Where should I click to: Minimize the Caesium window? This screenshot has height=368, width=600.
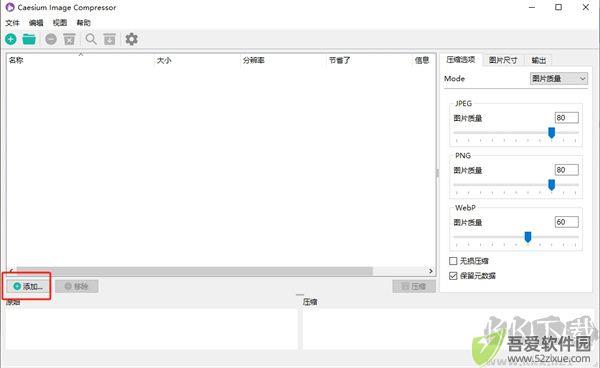[532, 7]
